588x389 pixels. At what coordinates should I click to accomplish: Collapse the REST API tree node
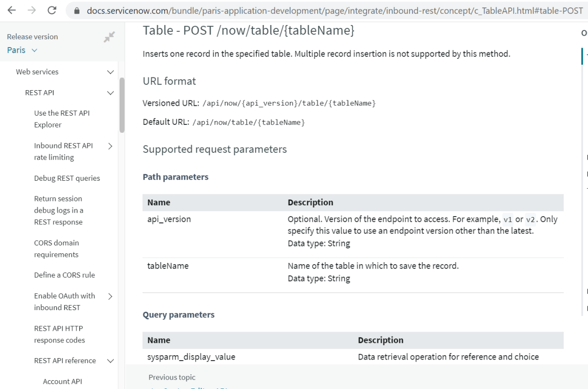110,93
